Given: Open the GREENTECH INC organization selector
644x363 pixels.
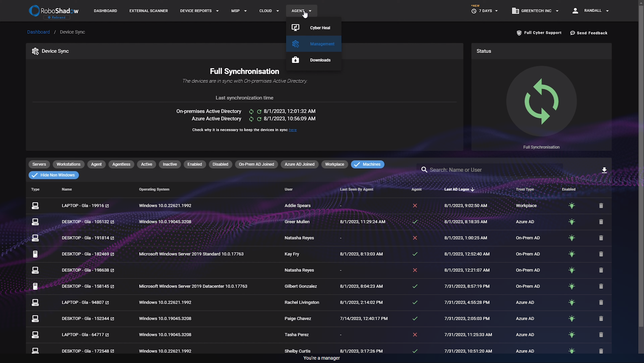Looking at the screenshot, I should tap(535, 10).
